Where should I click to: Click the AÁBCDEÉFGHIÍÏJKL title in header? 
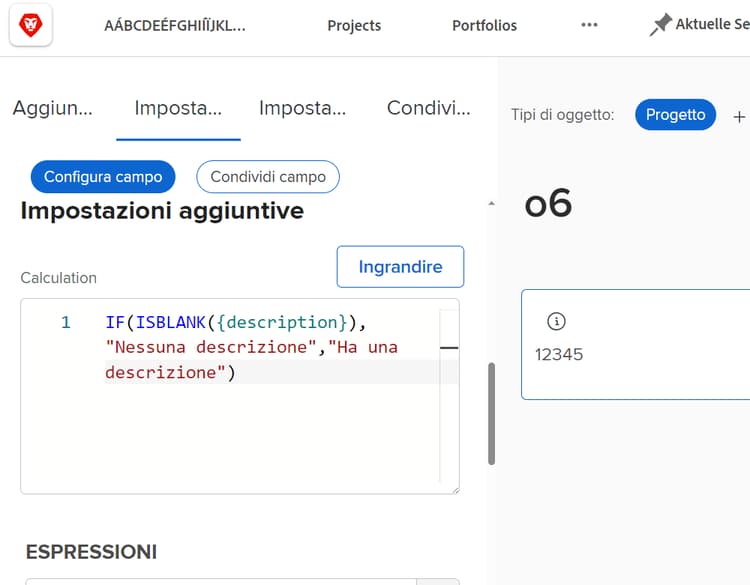[x=175, y=26]
